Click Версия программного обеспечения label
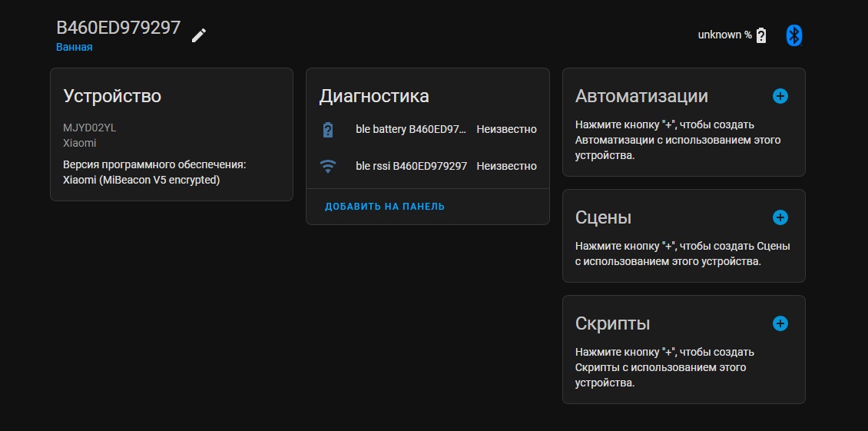Image resolution: width=868 pixels, height=431 pixels. [x=154, y=165]
